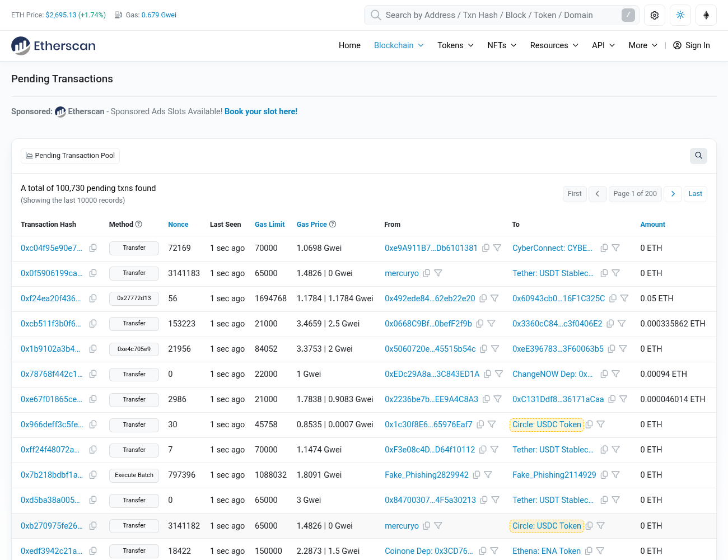Copy transaction hash 0xb270975fe26
Screen dimensions: 728x560
93,526
